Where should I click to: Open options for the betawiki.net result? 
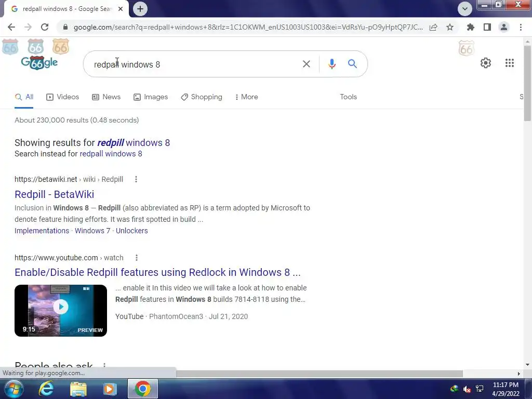136,179
